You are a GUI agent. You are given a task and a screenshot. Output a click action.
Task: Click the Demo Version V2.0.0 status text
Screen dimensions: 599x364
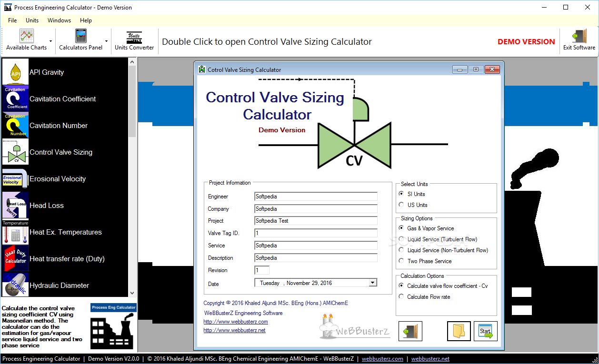click(113, 359)
